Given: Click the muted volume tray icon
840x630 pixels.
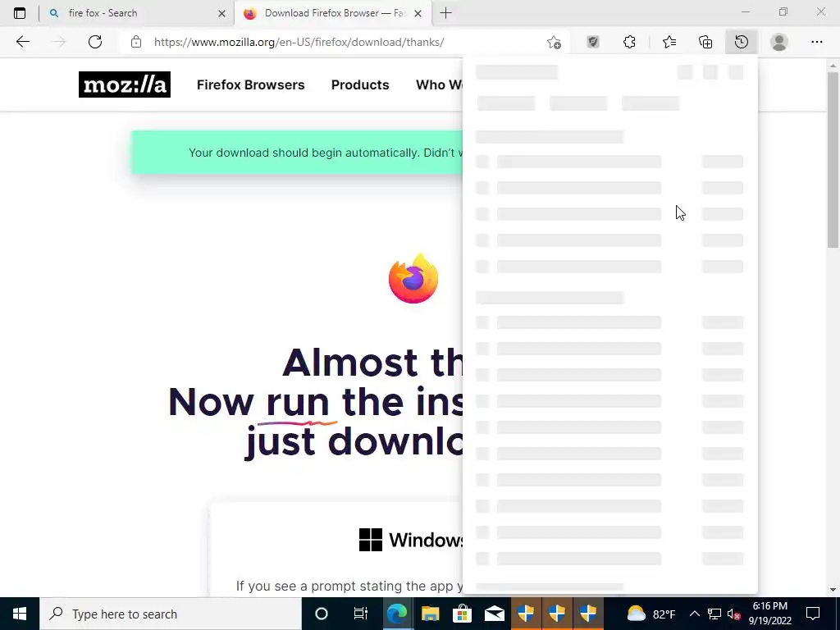Looking at the screenshot, I should click(733, 614).
